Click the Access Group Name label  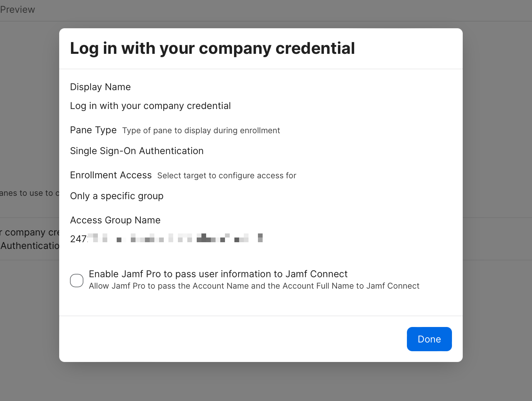tap(115, 220)
